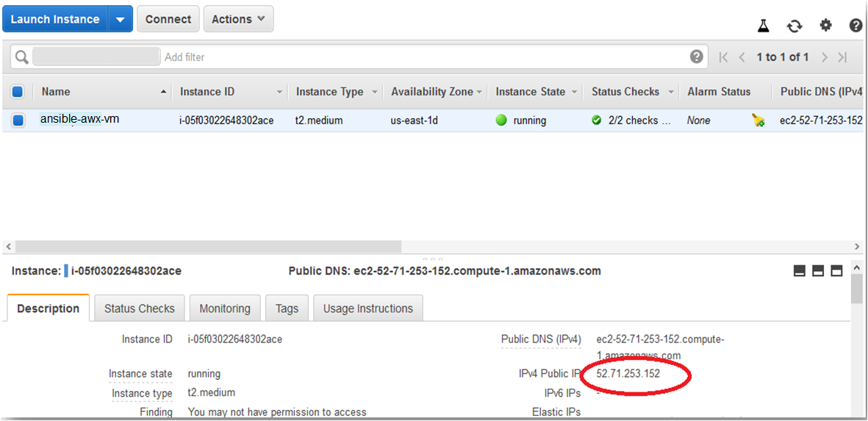
Task: Maximize the details pane layout icon
Action: (837, 270)
